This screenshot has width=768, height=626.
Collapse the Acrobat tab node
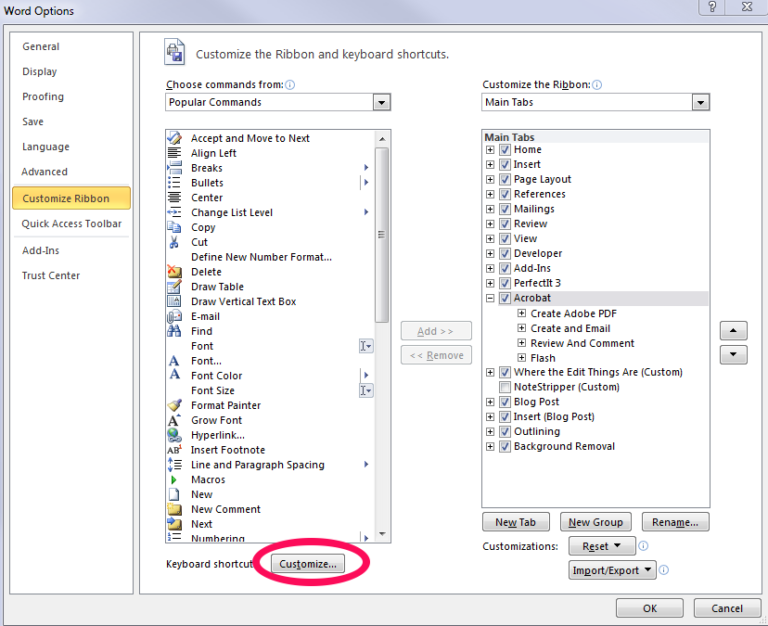point(490,298)
